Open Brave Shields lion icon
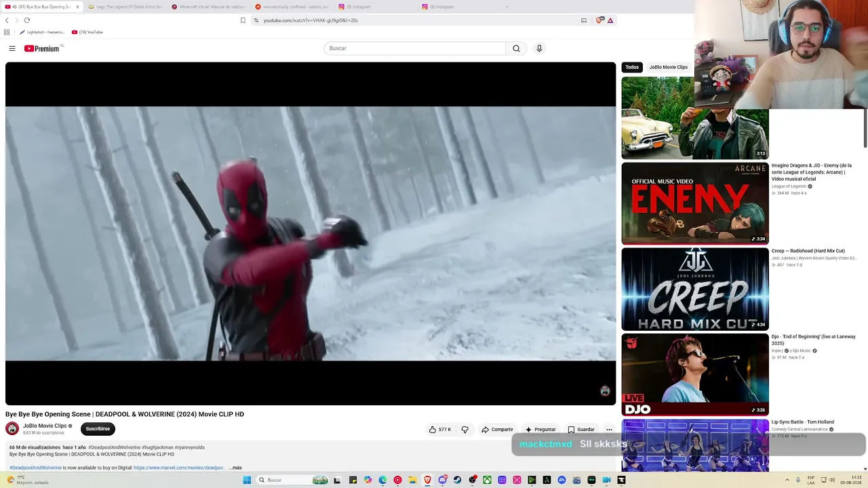Image resolution: width=868 pixels, height=488 pixels. pos(599,20)
